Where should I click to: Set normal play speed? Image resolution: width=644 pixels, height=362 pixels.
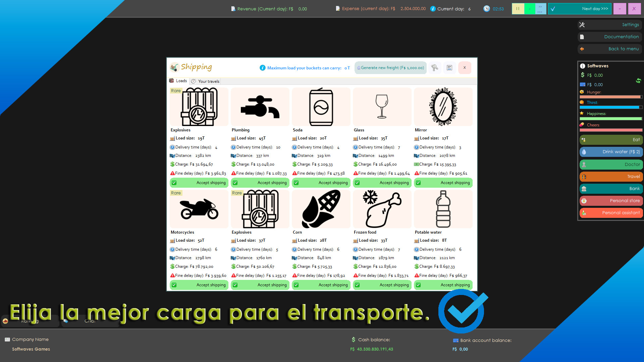point(529,9)
